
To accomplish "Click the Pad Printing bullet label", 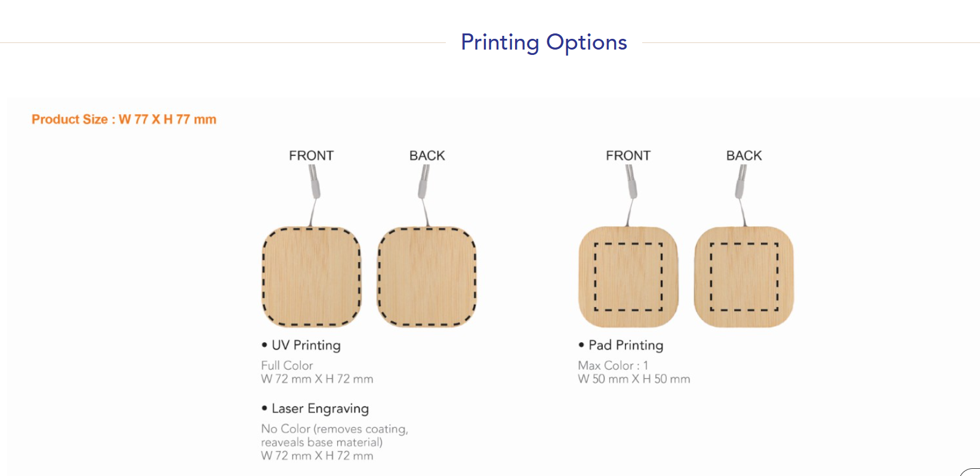I will click(x=625, y=345).
